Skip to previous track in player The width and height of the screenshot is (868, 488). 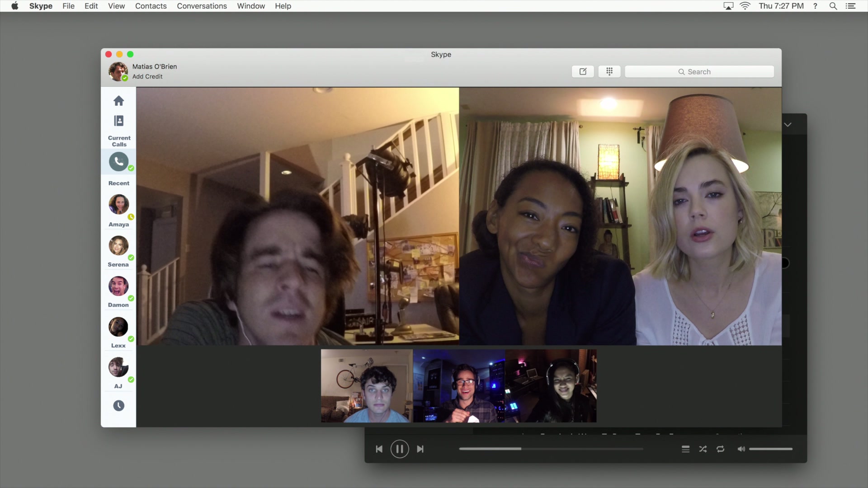[x=379, y=449]
